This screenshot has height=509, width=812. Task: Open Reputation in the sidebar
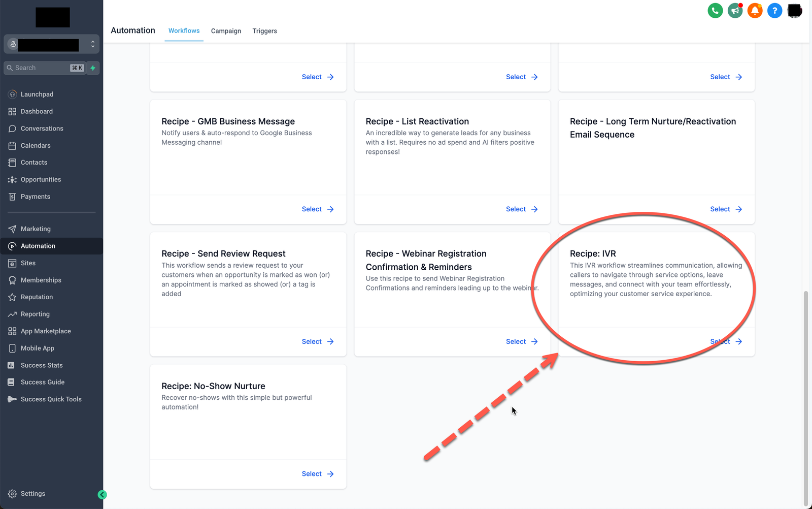[x=37, y=297]
